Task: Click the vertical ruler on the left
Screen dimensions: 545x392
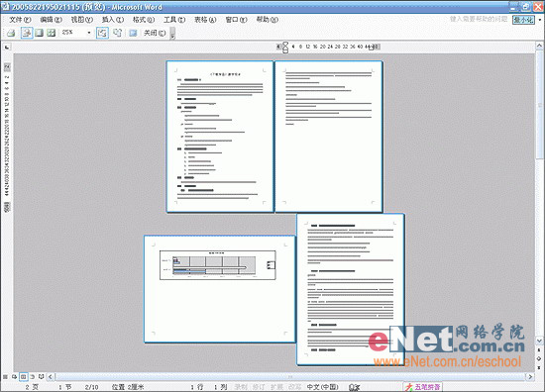Action: (7, 138)
